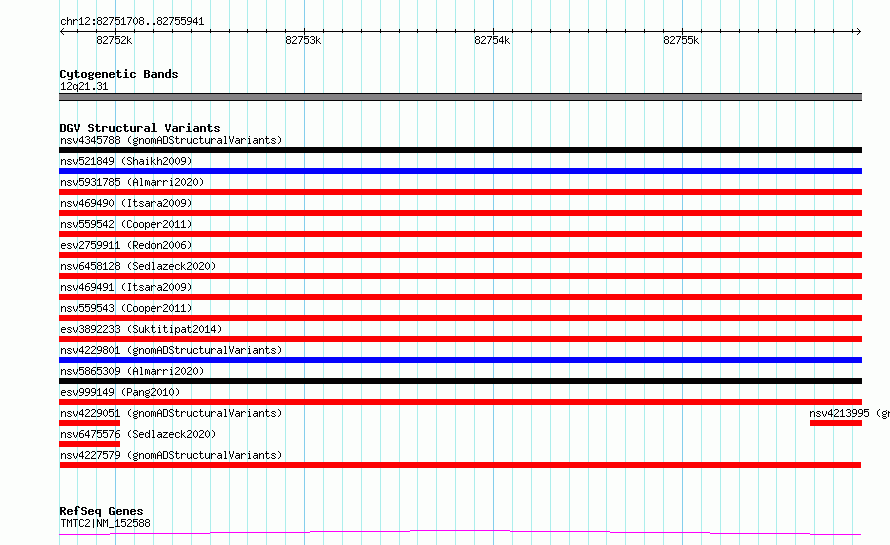Select nsv6458128 (Sedlazeck2020) label
This screenshot has width=890, height=545.
tap(138, 266)
